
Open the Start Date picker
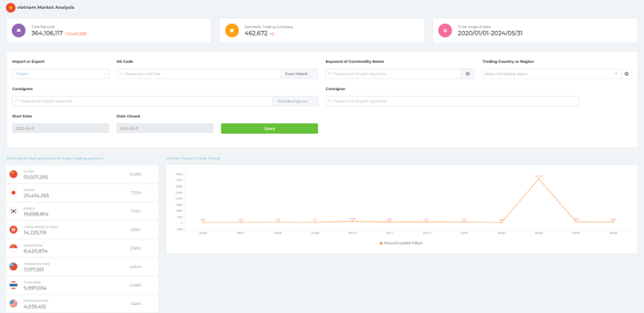click(60, 129)
